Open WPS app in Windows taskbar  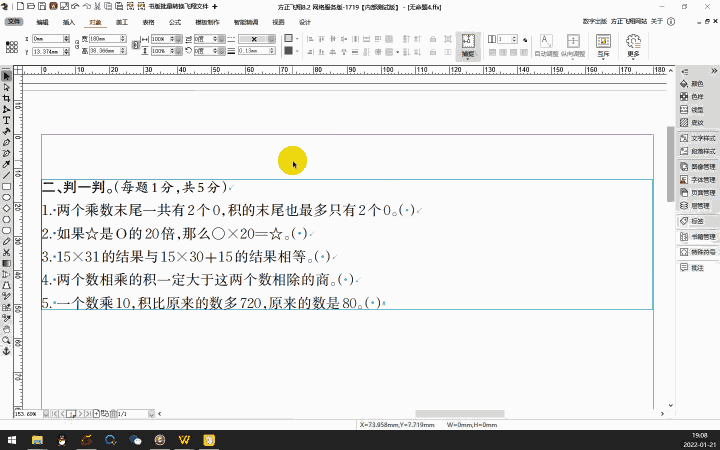184,440
